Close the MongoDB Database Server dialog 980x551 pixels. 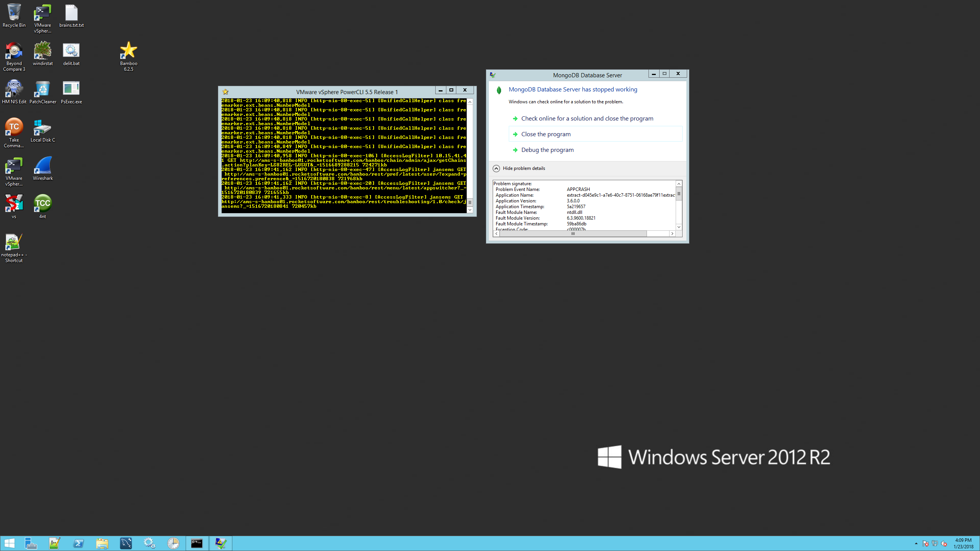[678, 74]
